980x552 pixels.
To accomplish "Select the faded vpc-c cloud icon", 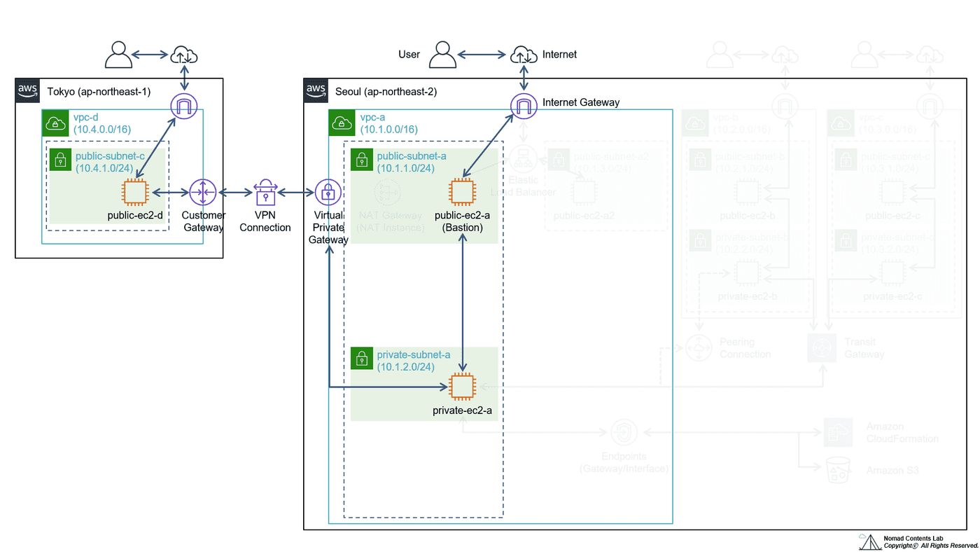I will tap(839, 123).
